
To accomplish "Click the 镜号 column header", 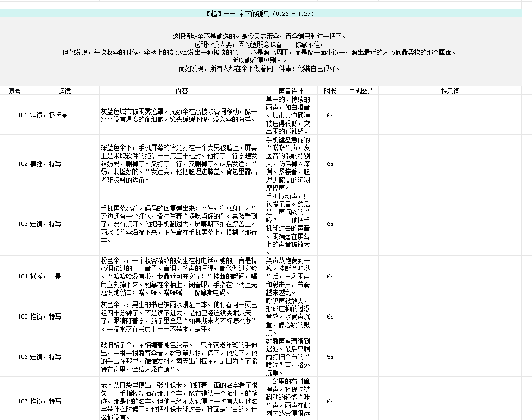I will (x=14, y=90).
